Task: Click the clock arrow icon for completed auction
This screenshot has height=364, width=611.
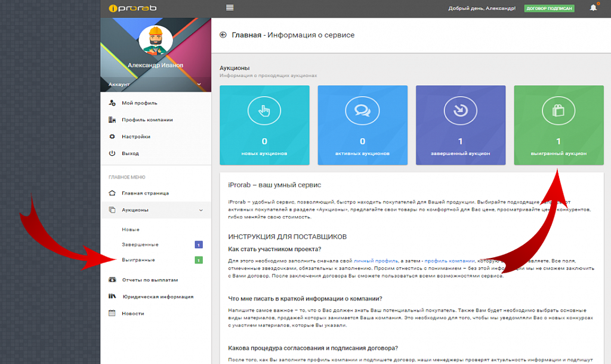Action: click(460, 110)
